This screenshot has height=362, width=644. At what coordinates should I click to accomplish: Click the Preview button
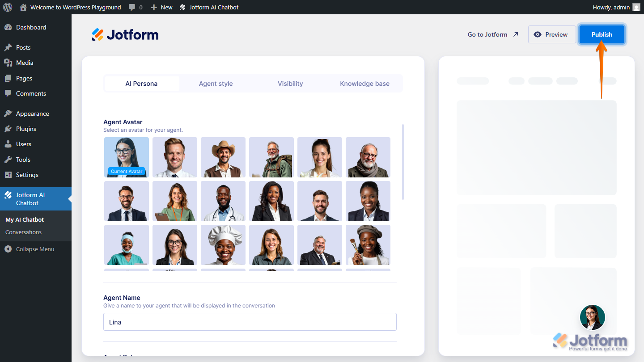552,34
